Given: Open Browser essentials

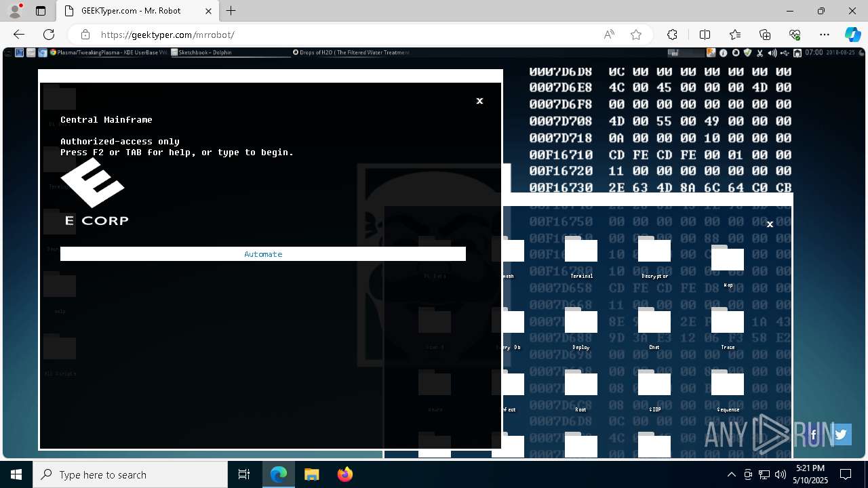Looking at the screenshot, I should coord(795,35).
